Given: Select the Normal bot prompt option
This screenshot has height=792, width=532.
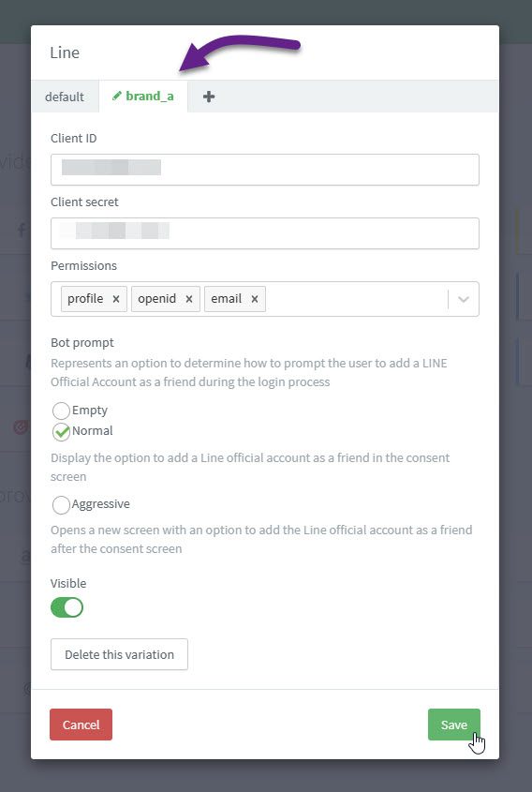Looking at the screenshot, I should [x=61, y=432].
